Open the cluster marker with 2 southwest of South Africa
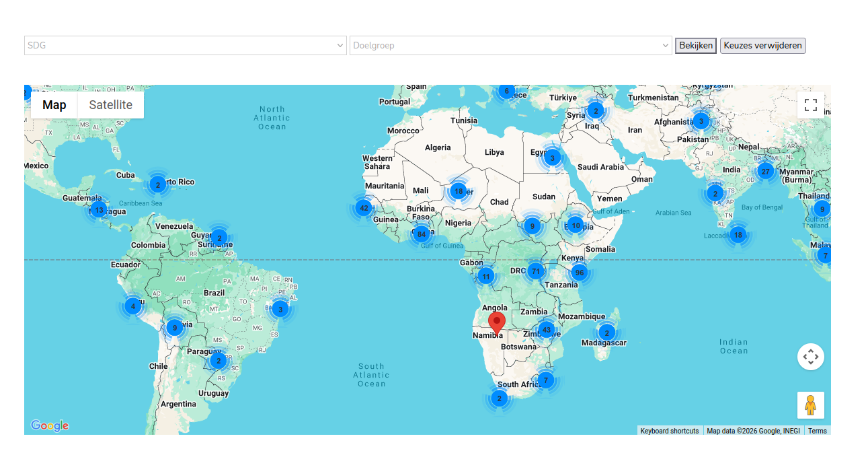The width and height of the screenshot is (868, 455). 499,398
